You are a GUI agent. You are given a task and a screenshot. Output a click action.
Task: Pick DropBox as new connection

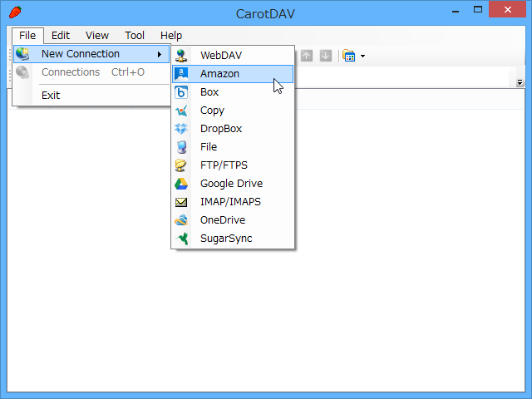tap(233, 129)
